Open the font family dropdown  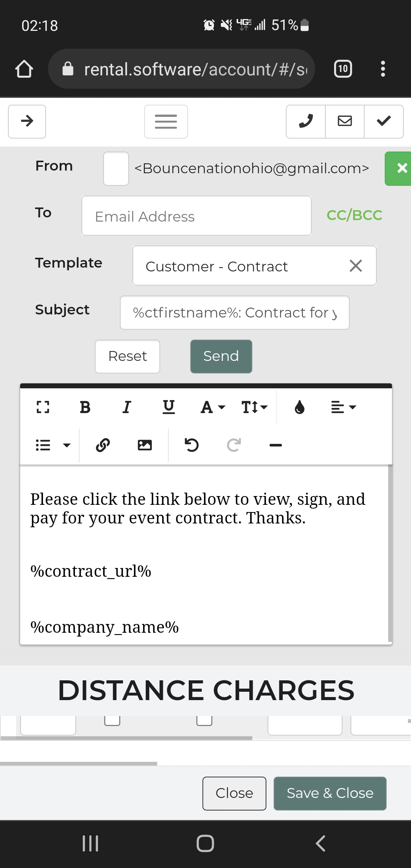point(213,407)
